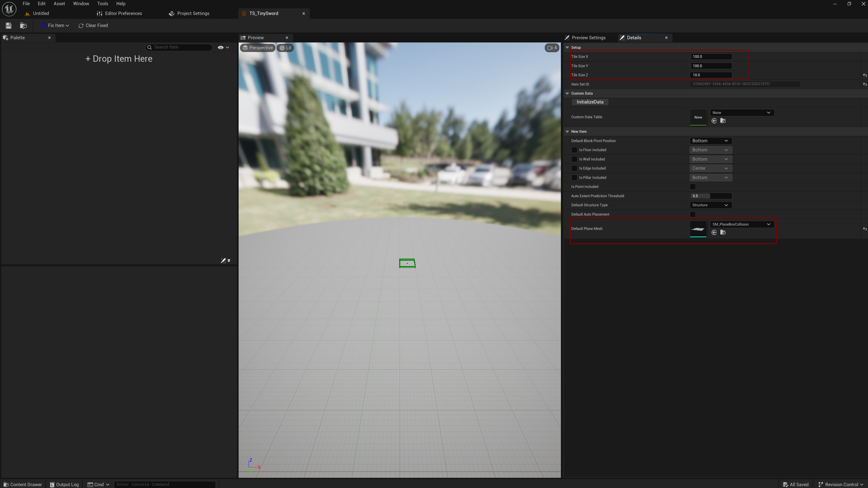Viewport: 868px width, 488px height.
Task: Open Default Block Pivot Position dropdown
Action: [x=710, y=141]
